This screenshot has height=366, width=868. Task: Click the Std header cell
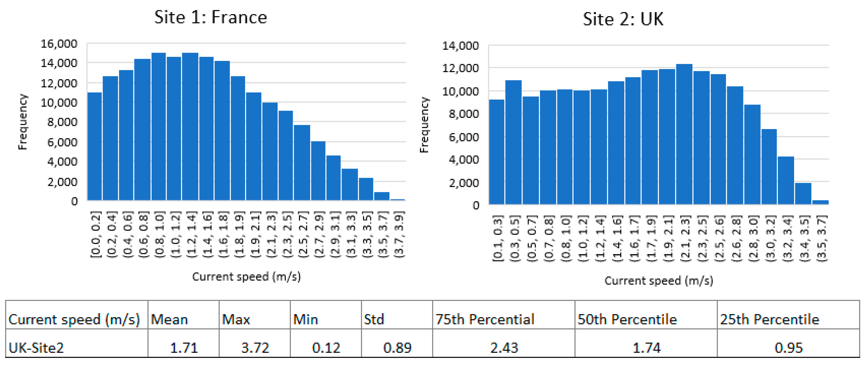pos(374,319)
